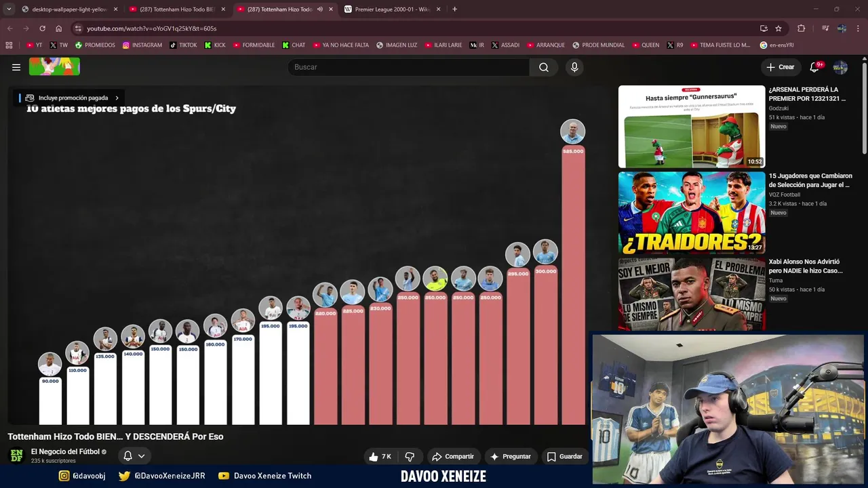Open the FORMIDABLE bookmark

click(254, 45)
